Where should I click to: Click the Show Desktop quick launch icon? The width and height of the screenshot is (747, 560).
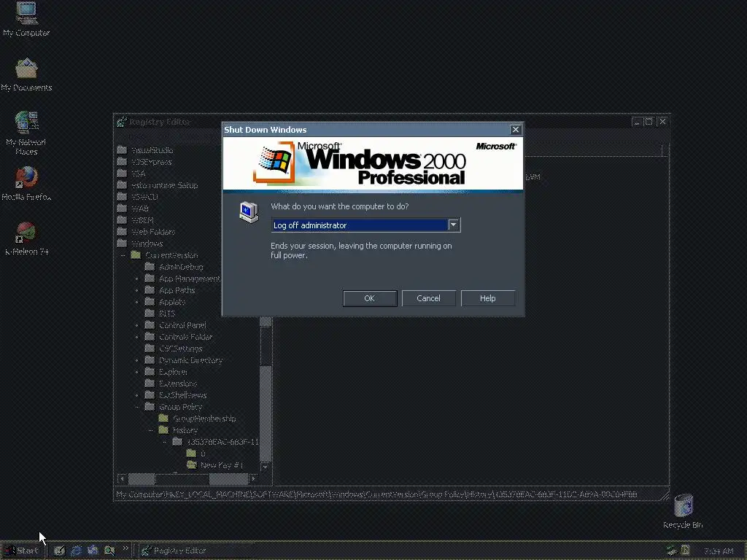tap(59, 551)
